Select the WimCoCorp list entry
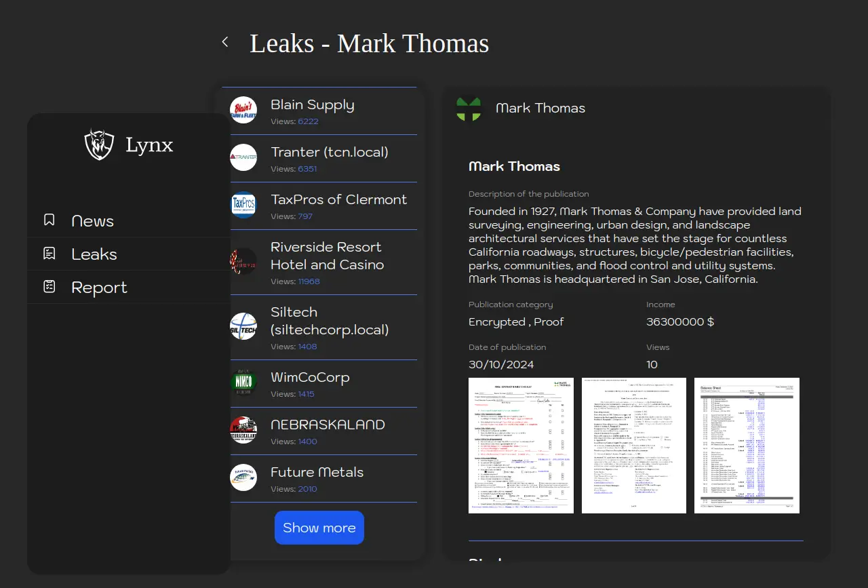The width and height of the screenshot is (868, 588). [310, 378]
